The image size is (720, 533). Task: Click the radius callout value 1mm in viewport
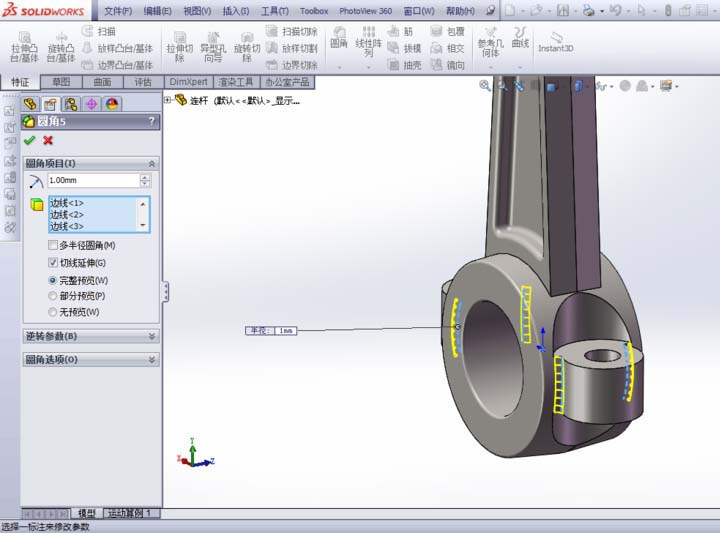286,331
